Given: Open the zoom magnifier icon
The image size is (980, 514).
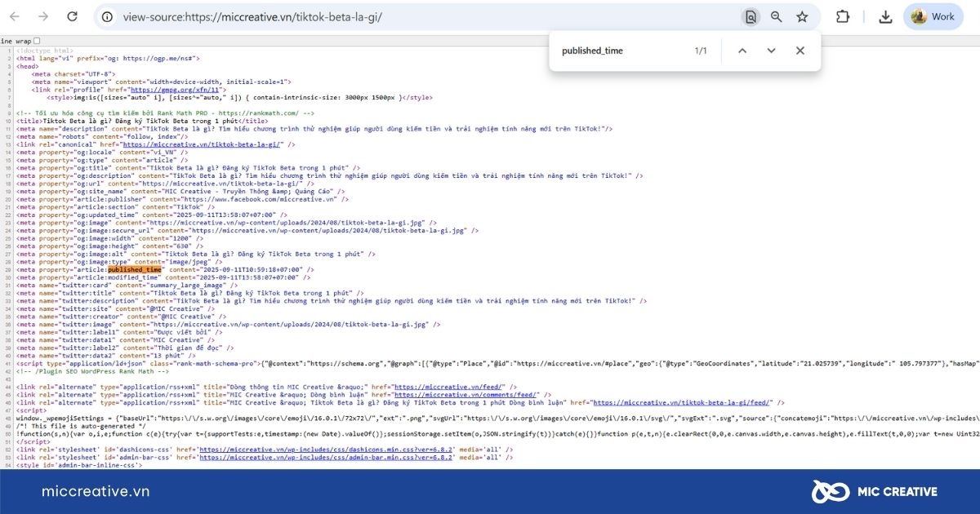Looking at the screenshot, I should coord(776,16).
